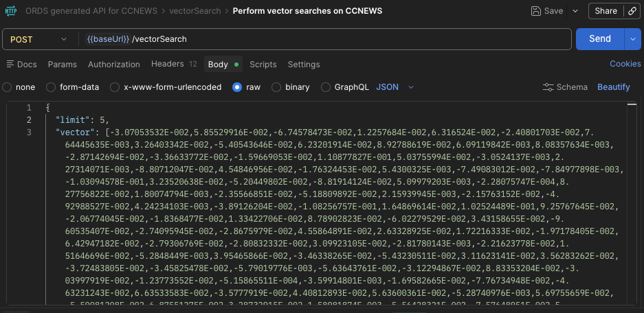
Task: Select the none body type
Action: tap(7, 87)
